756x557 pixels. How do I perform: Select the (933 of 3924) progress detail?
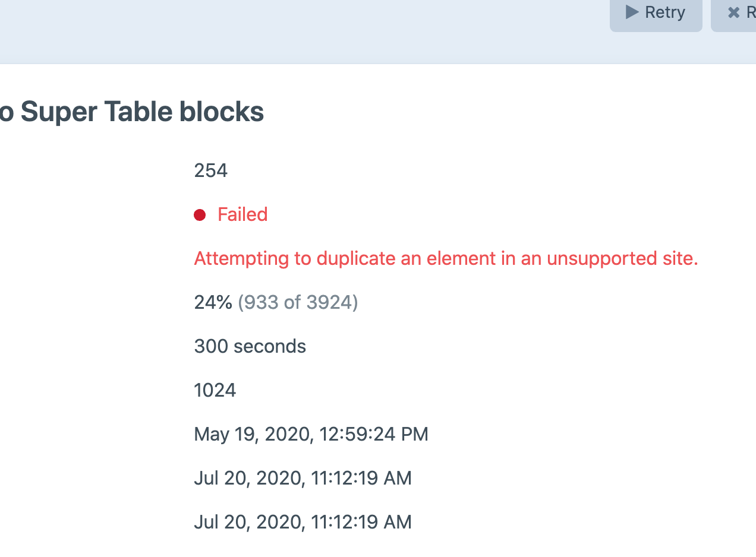tap(297, 302)
